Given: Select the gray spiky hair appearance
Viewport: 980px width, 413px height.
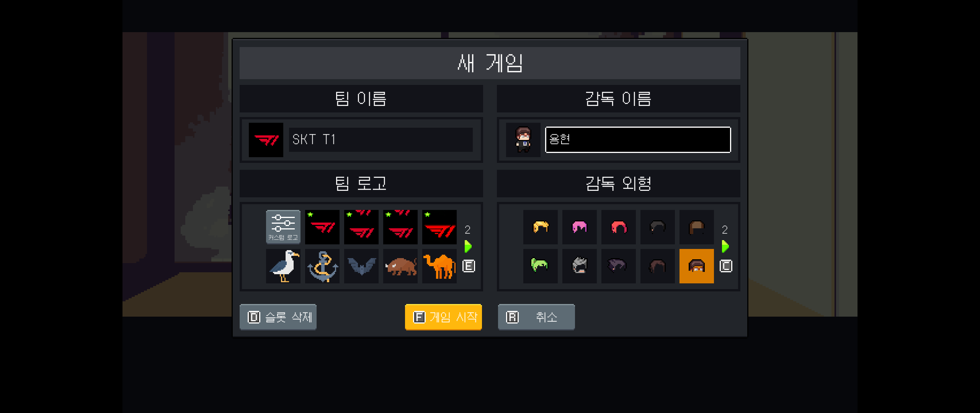Looking at the screenshot, I should 579,266.
